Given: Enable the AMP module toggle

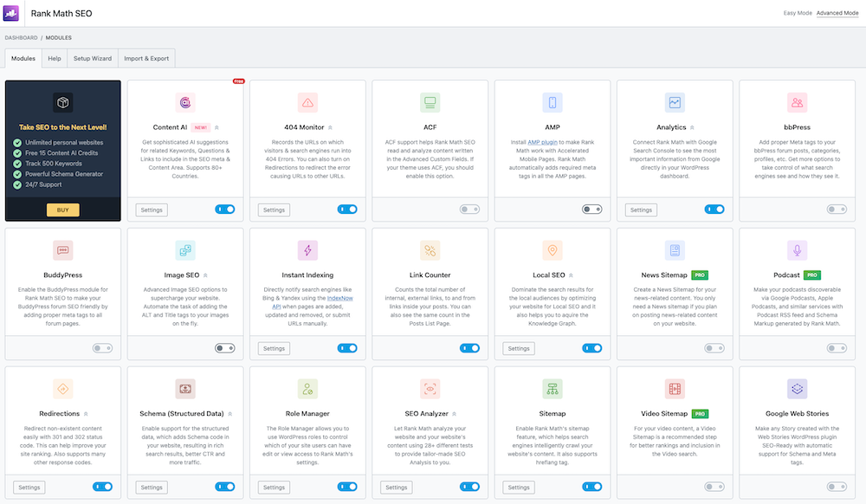Looking at the screenshot, I should [x=592, y=210].
